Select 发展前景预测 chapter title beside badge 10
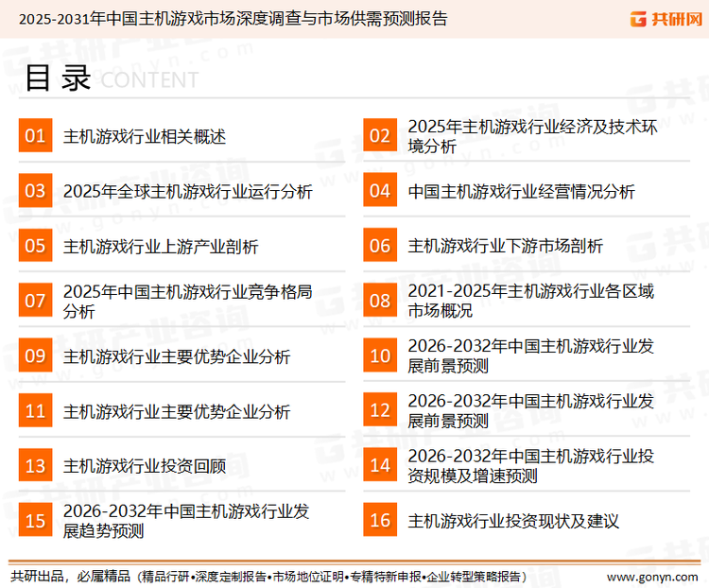This screenshot has width=709, height=588. (531, 356)
